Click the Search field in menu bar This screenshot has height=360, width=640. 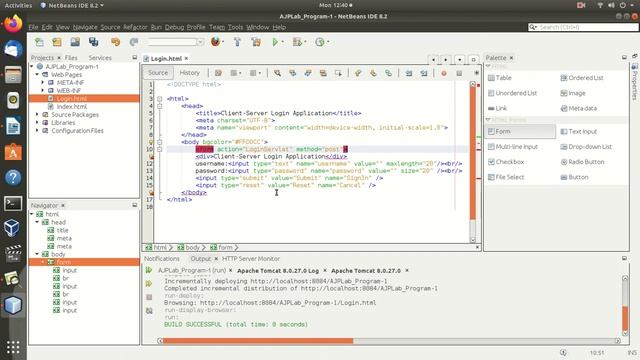click(583, 27)
